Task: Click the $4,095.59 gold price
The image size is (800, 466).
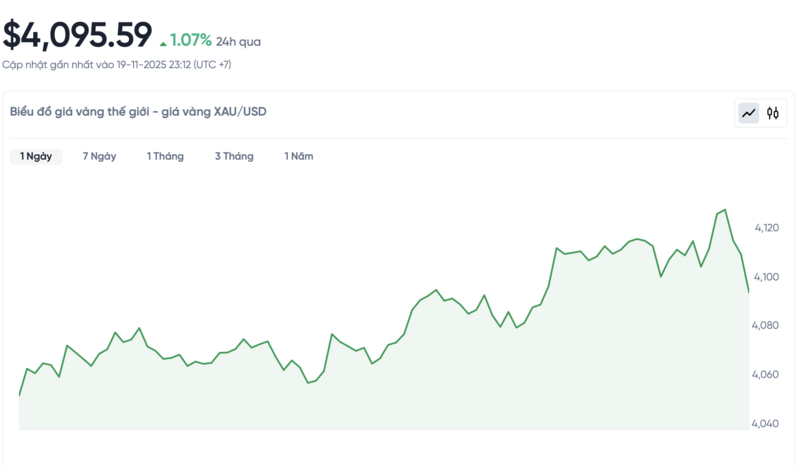Action: (77, 35)
